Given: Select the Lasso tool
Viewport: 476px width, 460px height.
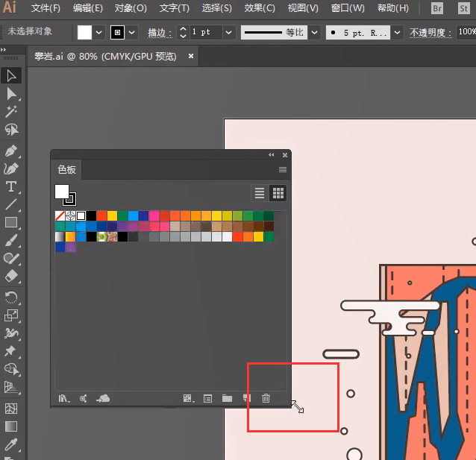Looking at the screenshot, I should click(x=11, y=130).
